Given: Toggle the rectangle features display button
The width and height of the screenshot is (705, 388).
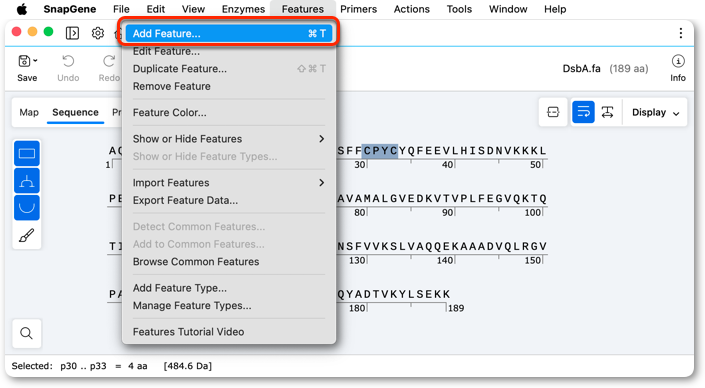Looking at the screenshot, I should coord(27,154).
